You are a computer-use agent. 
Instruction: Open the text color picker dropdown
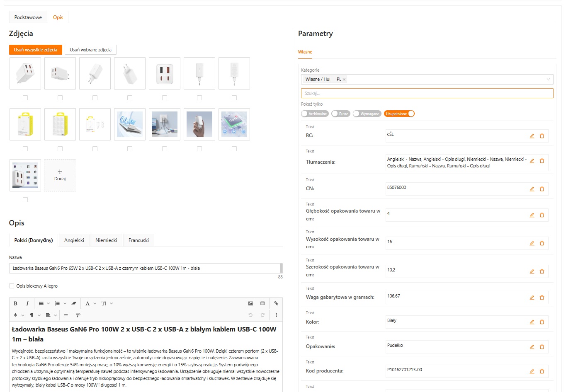pyautogui.click(x=18, y=315)
